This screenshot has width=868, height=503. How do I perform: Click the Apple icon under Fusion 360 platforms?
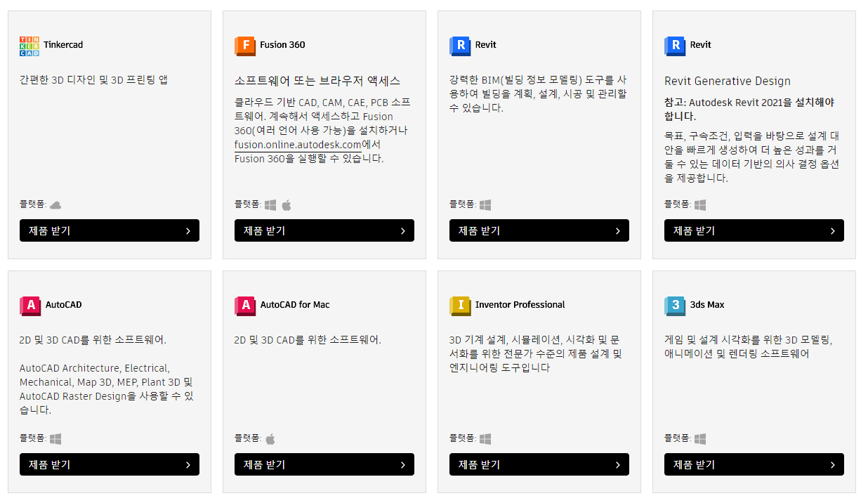click(287, 204)
